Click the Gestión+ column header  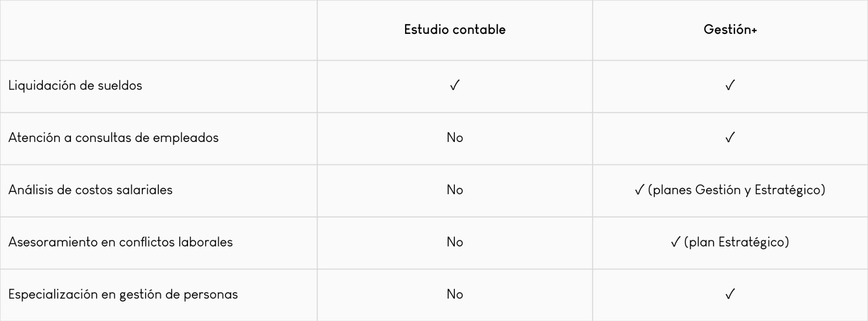point(730,30)
